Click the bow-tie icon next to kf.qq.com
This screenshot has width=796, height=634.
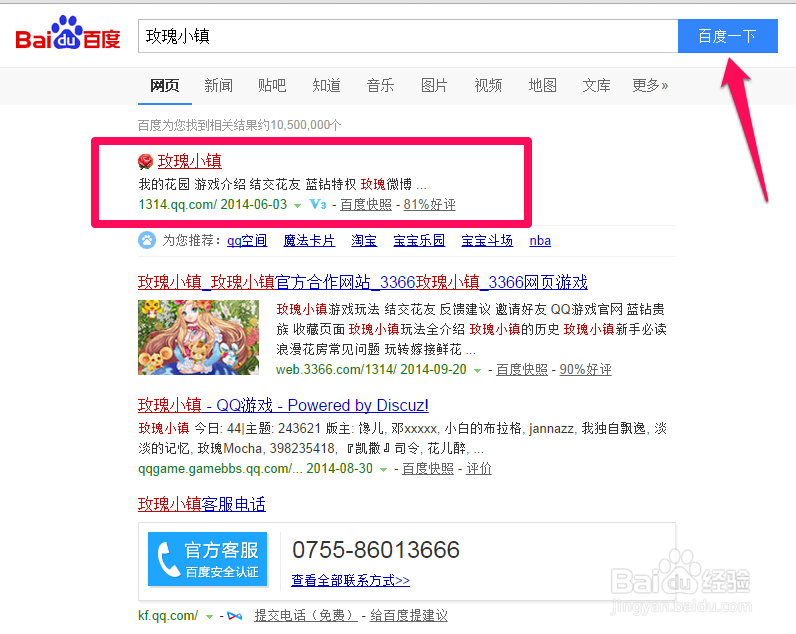235,616
